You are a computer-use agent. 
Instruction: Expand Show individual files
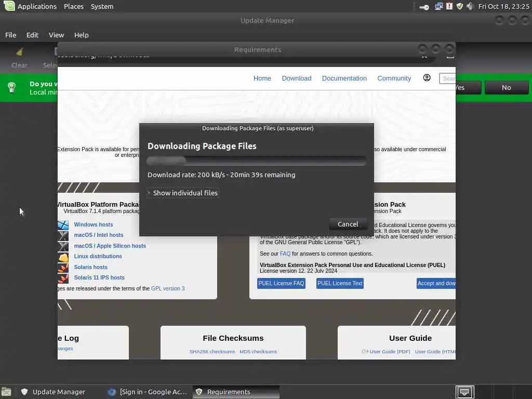click(x=182, y=193)
